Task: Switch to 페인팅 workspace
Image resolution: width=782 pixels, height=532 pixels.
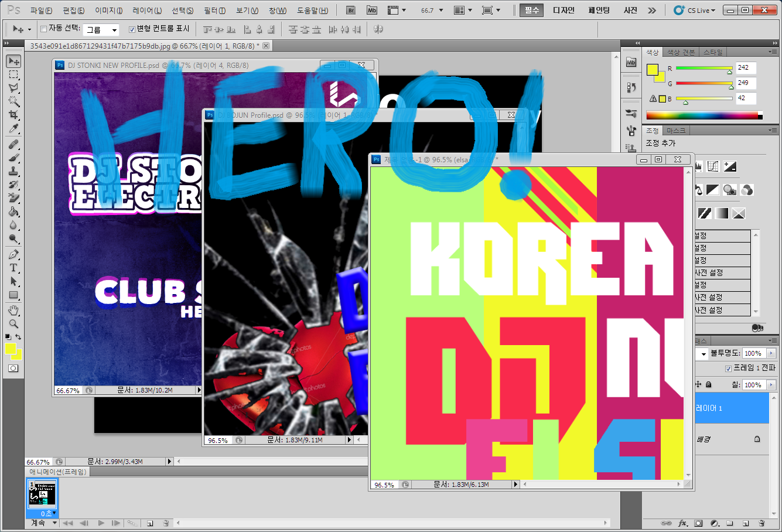Action: [x=599, y=11]
